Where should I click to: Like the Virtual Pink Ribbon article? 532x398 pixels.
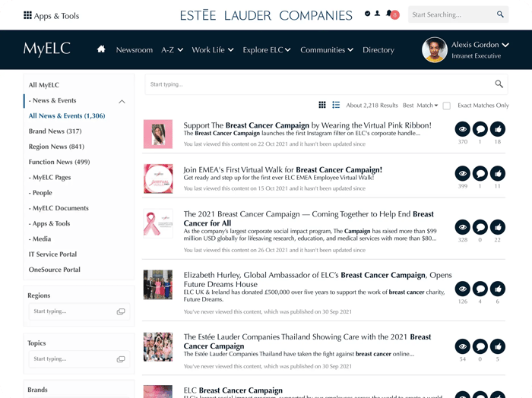click(x=498, y=129)
